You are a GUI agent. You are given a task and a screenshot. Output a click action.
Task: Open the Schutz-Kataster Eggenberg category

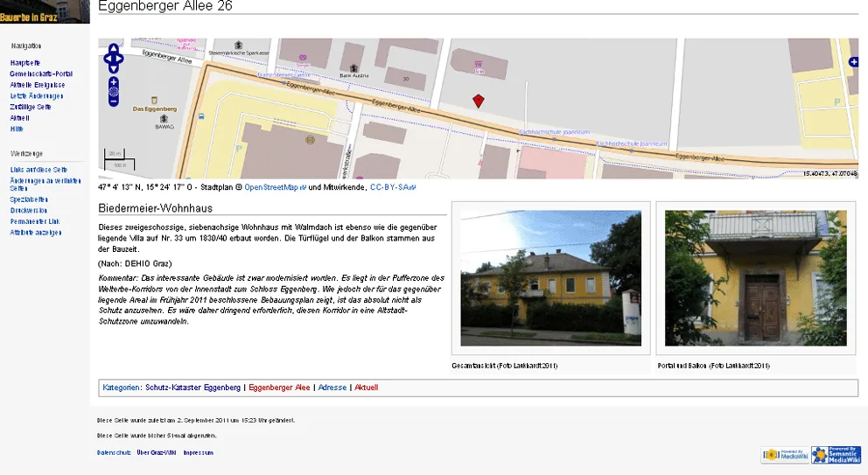tap(192, 388)
